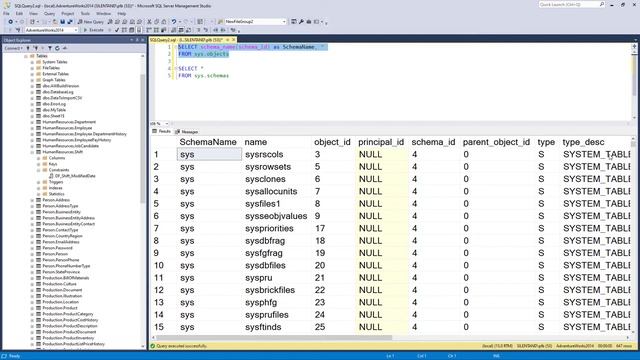
Task: Select the Person.StateProvince tree item
Action: coord(61,272)
